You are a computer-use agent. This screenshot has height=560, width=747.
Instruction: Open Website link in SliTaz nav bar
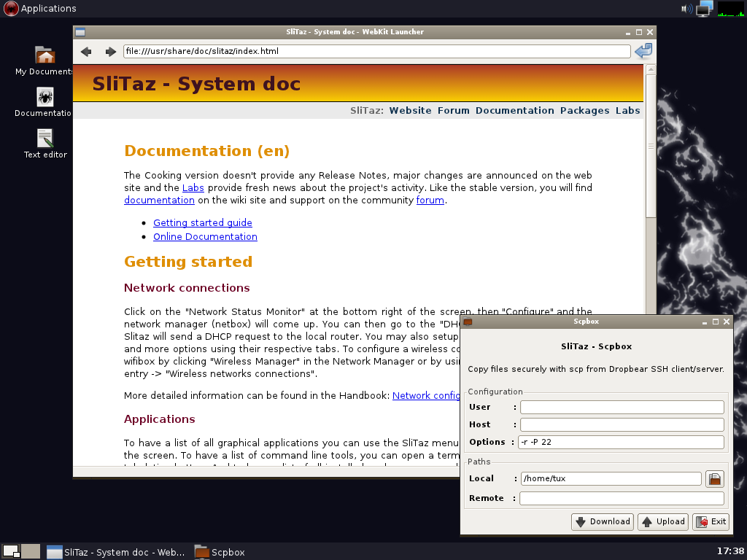(410, 111)
